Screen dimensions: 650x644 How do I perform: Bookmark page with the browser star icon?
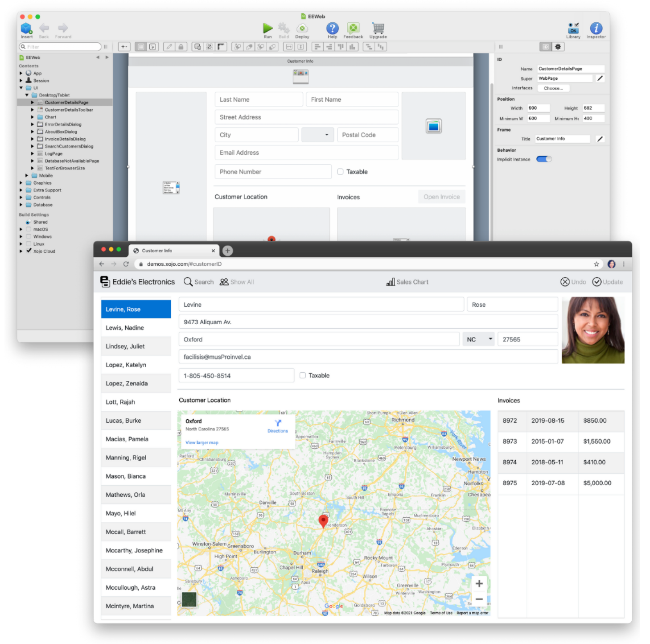[x=597, y=264]
